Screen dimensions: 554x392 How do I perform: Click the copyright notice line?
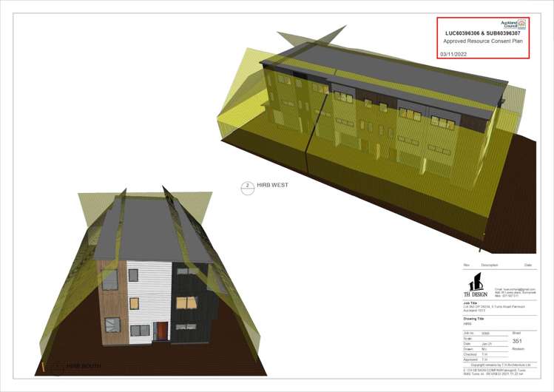pos(500,365)
